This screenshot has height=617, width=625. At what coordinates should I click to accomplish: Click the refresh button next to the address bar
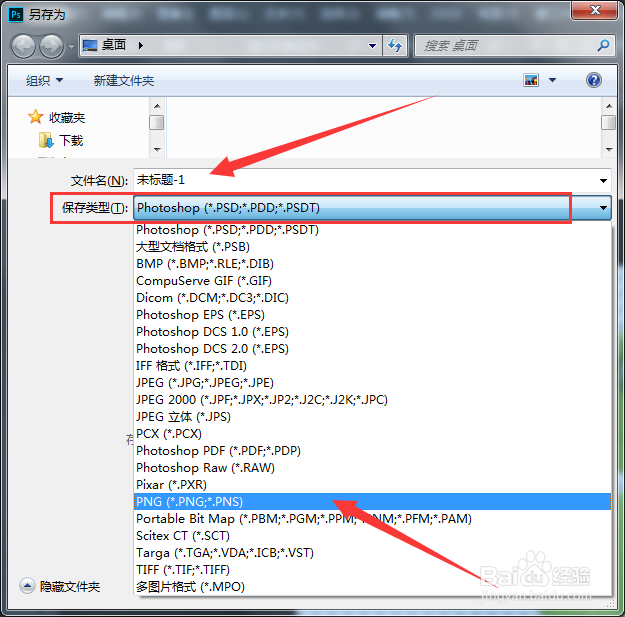point(395,46)
